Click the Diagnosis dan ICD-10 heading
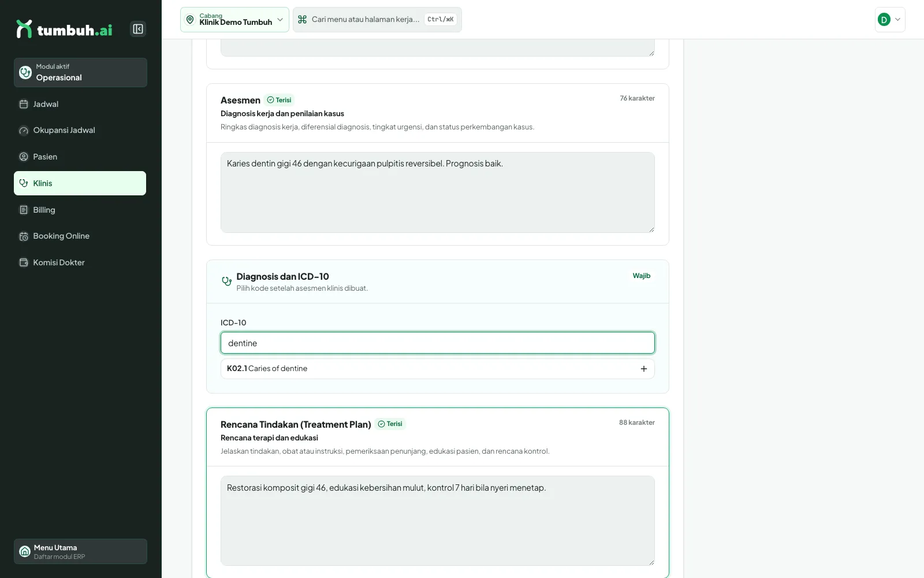 tap(282, 276)
